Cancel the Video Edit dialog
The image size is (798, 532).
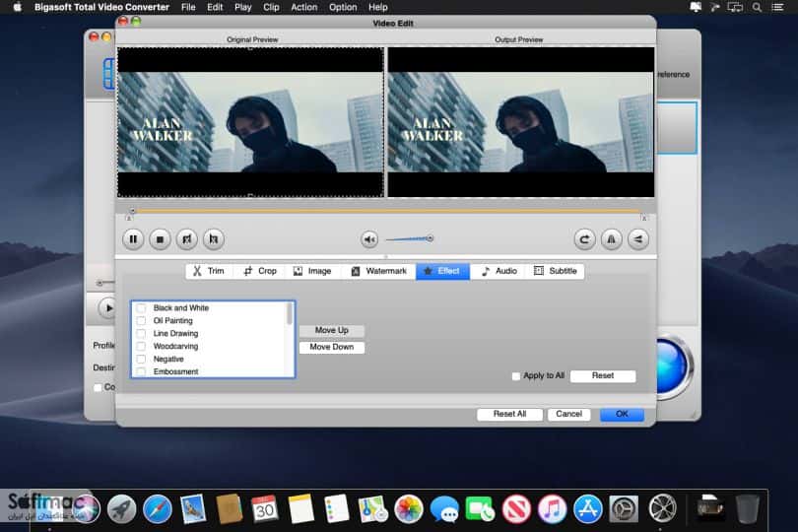[569, 415]
